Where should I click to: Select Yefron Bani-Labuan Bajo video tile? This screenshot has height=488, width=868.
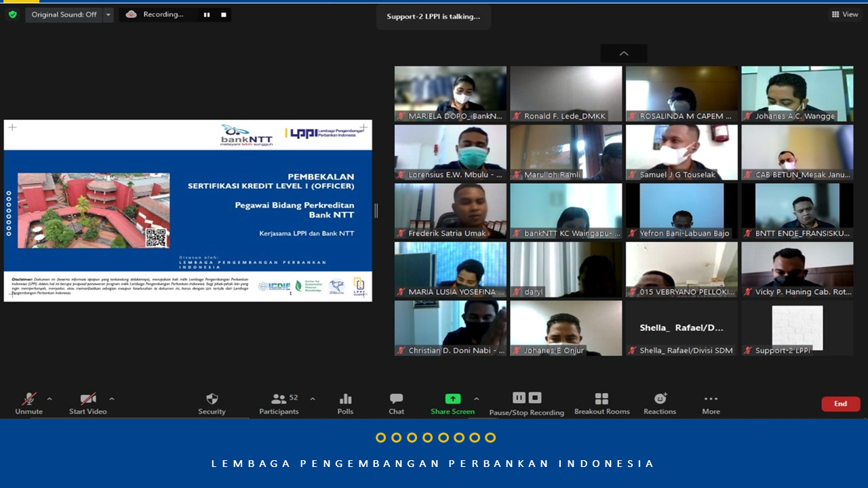coord(682,211)
